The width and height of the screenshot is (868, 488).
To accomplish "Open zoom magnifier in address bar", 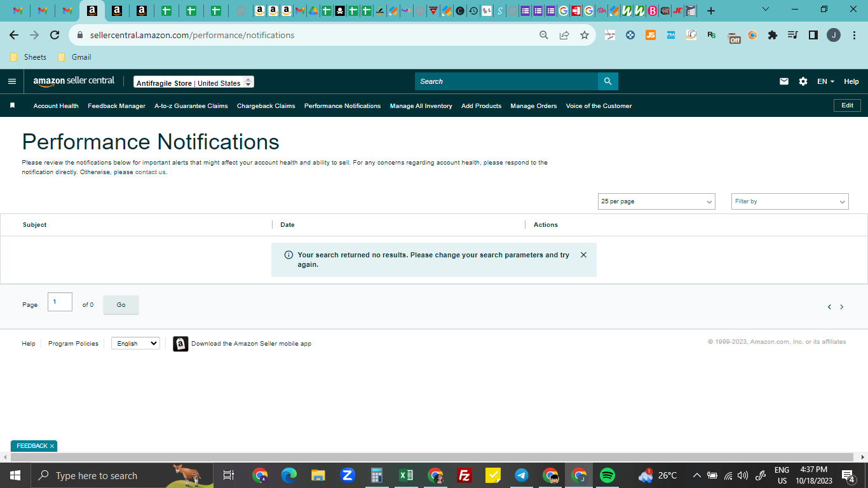I will 544,36.
